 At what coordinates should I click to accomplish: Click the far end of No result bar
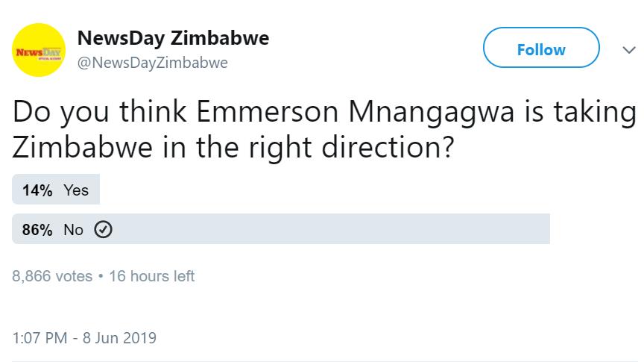click(542, 228)
